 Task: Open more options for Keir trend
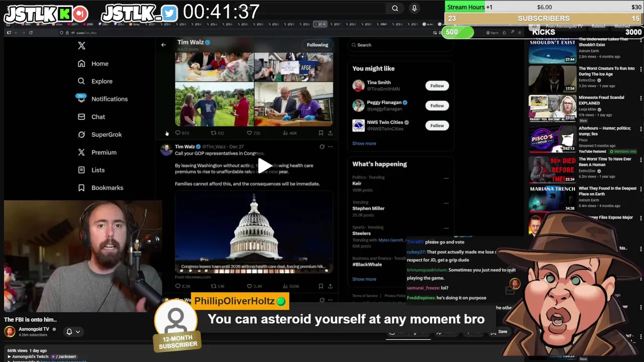(x=446, y=178)
